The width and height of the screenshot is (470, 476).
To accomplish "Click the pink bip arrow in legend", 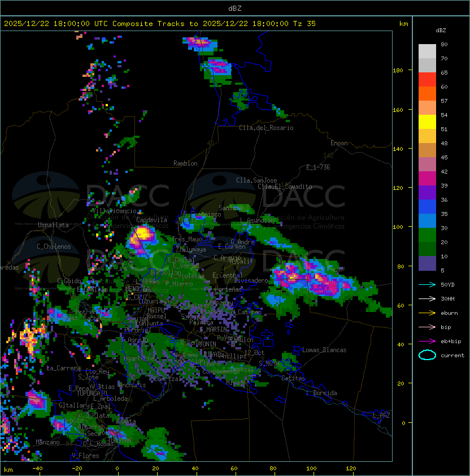I will click(x=427, y=327).
